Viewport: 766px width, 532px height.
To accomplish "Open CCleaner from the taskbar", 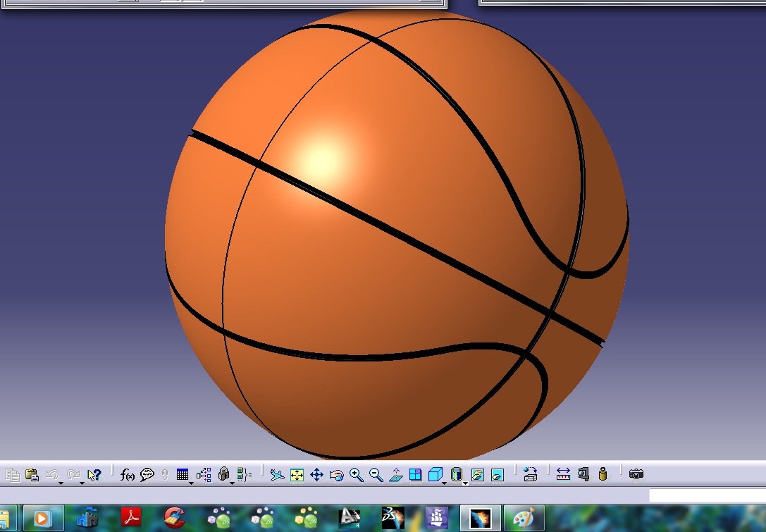I will pos(174,517).
